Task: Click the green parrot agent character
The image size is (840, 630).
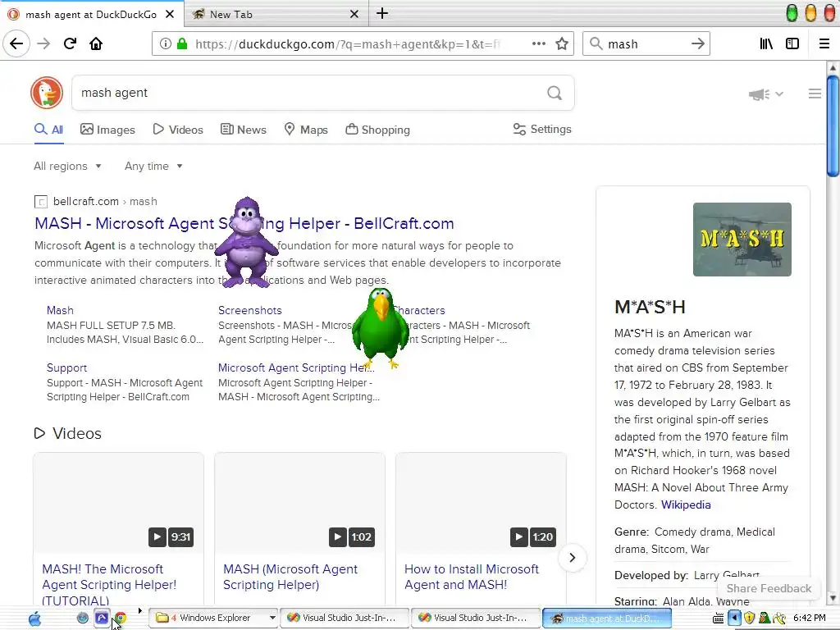Action: (380, 328)
